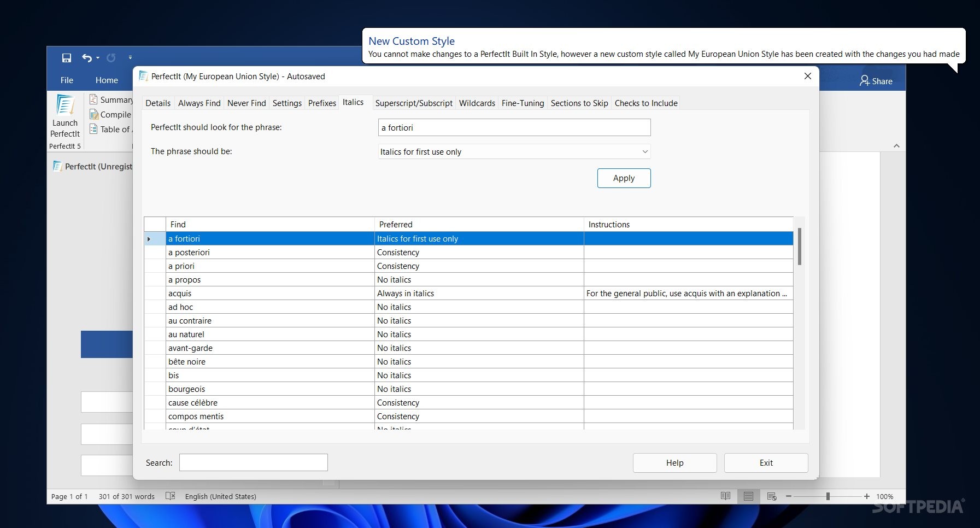The image size is (980, 528).
Task: Click the phrase list vertical scrollbar thumb
Action: 800,247
